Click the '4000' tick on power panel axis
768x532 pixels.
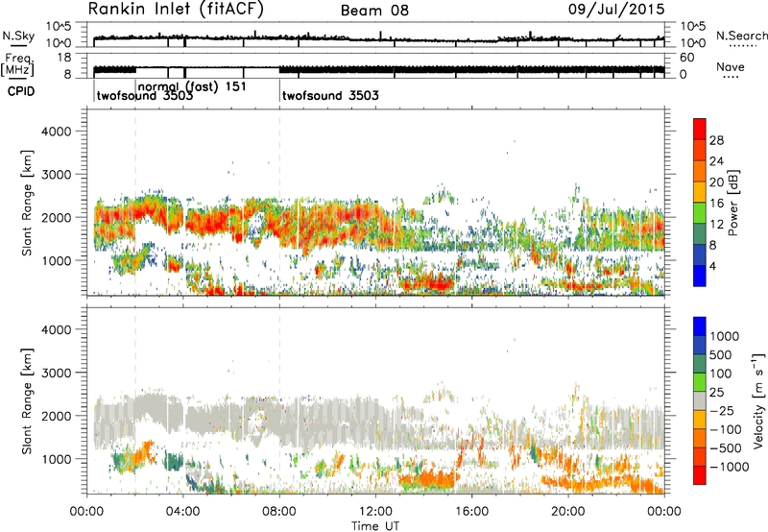(x=57, y=132)
